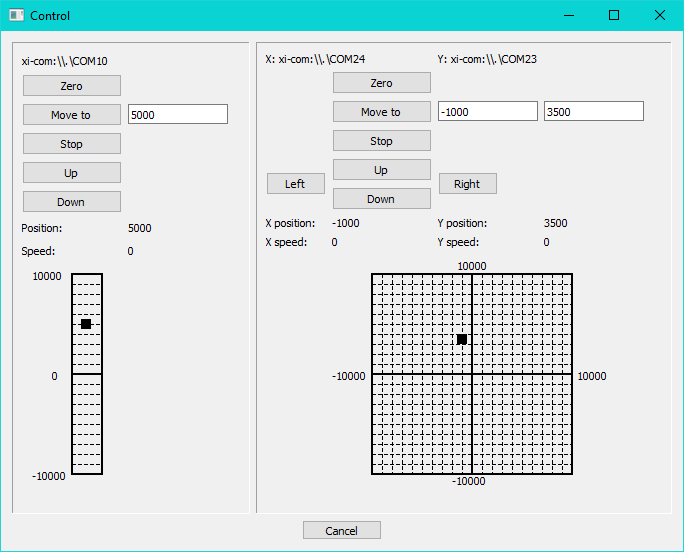
Task: Maximize the Control window
Action: [x=614, y=15]
